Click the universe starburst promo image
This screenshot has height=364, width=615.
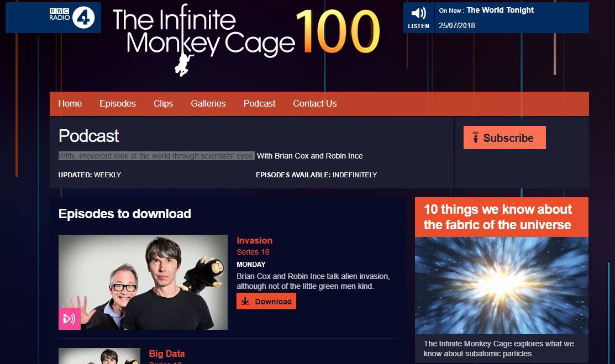point(502,286)
